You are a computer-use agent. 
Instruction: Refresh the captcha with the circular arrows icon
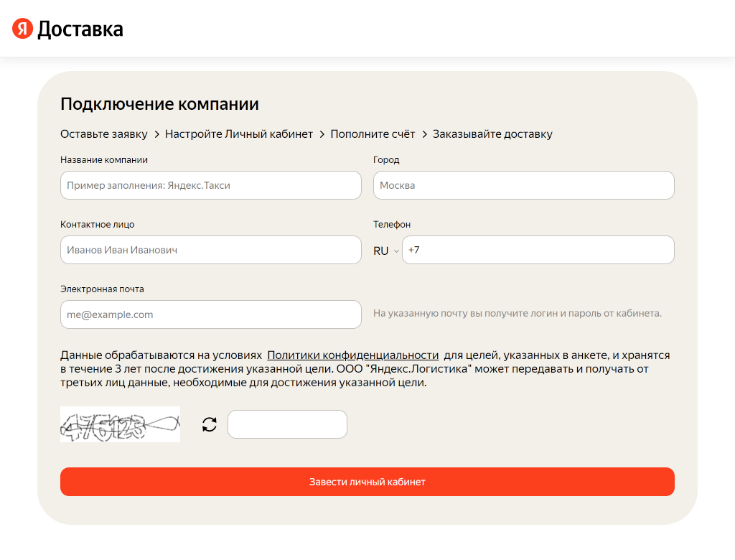[210, 424]
